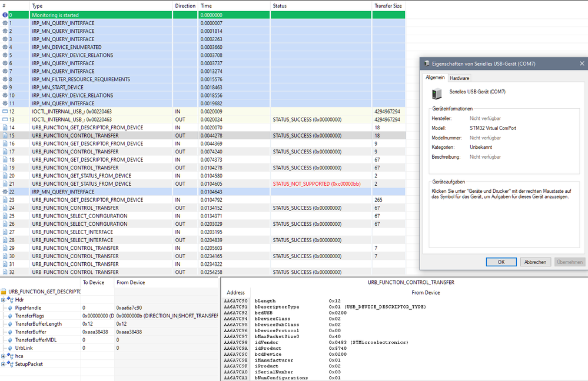Click the TransferBuffer field icon
The image size is (588, 381).
click(11, 332)
